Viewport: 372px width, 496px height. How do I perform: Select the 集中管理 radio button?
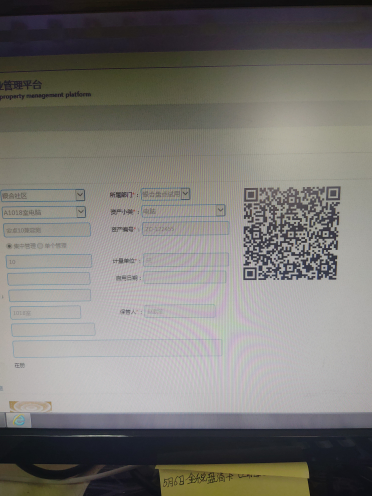pos(9,246)
